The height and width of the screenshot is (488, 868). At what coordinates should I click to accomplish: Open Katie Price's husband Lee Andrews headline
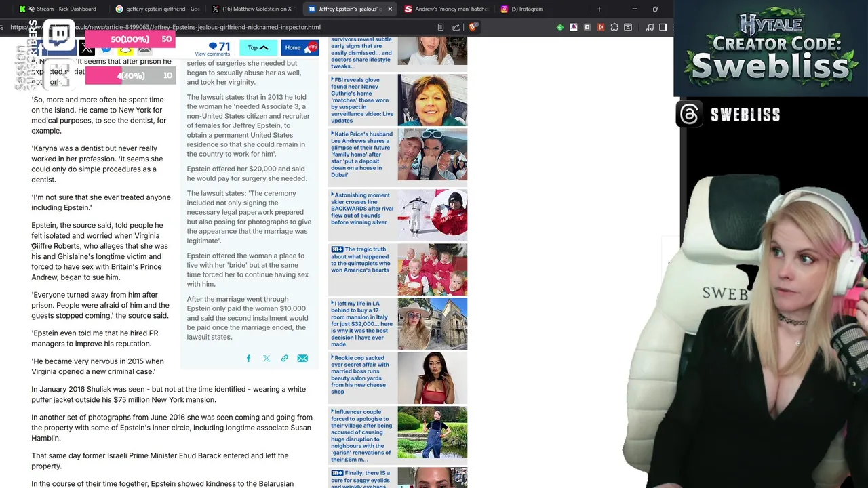point(361,155)
